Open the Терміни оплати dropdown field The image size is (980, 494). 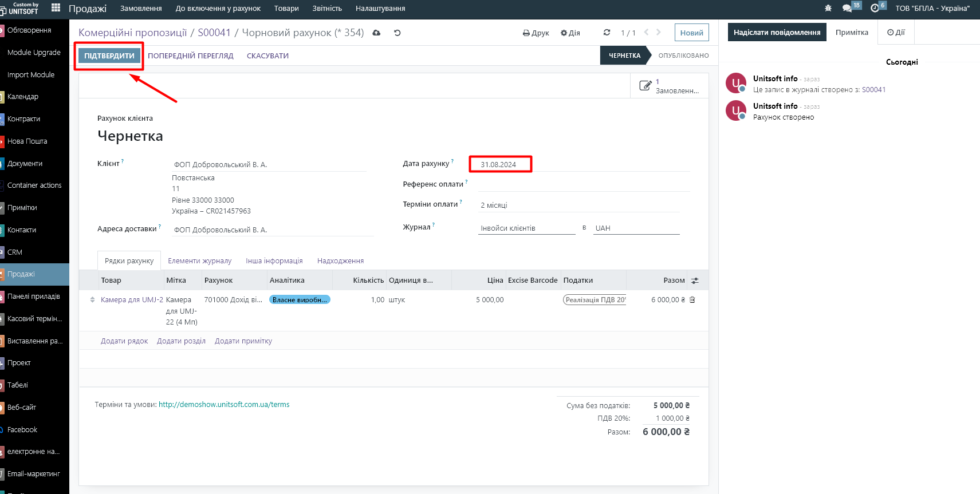(x=578, y=205)
